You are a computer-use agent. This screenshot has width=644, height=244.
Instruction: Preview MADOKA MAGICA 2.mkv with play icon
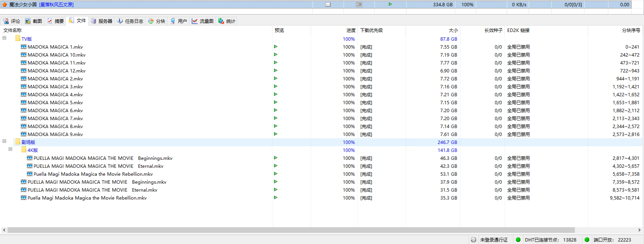[x=276, y=78]
